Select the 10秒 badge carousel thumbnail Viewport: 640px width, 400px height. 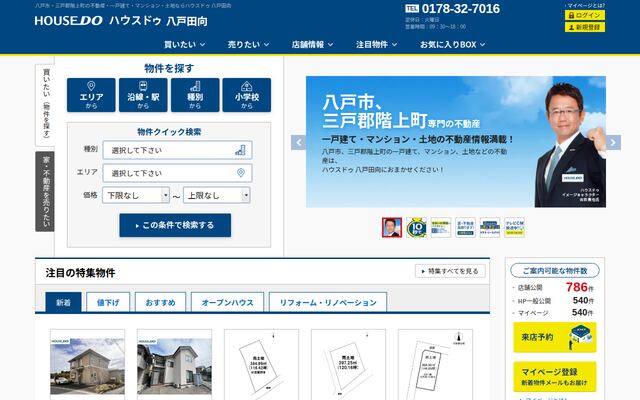coord(416,227)
